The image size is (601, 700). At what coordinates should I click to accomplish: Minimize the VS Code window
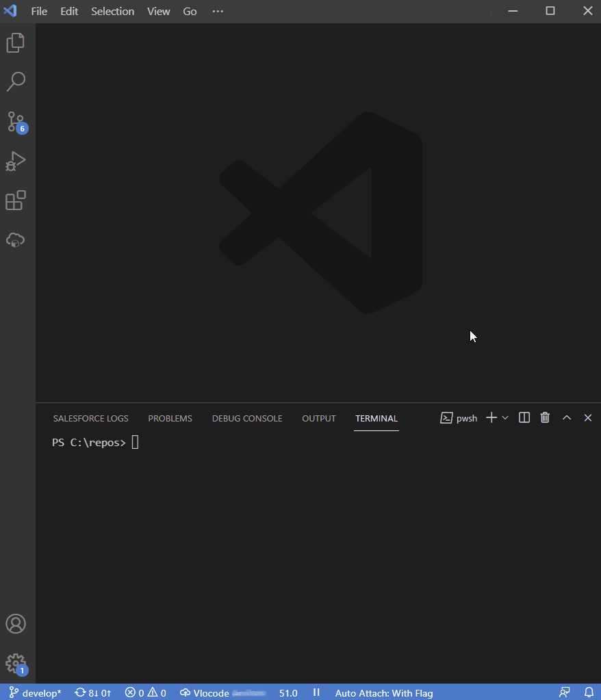coord(513,11)
